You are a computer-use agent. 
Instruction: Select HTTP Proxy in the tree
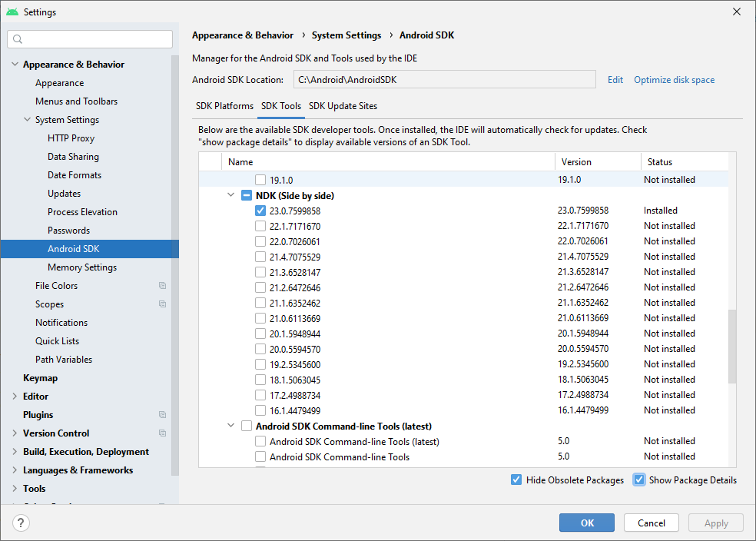71,138
